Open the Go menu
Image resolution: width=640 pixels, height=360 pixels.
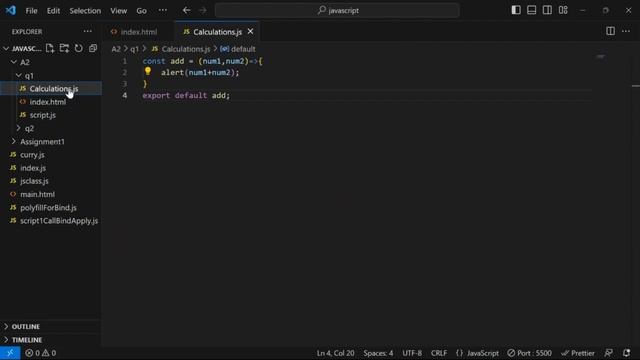click(x=141, y=11)
